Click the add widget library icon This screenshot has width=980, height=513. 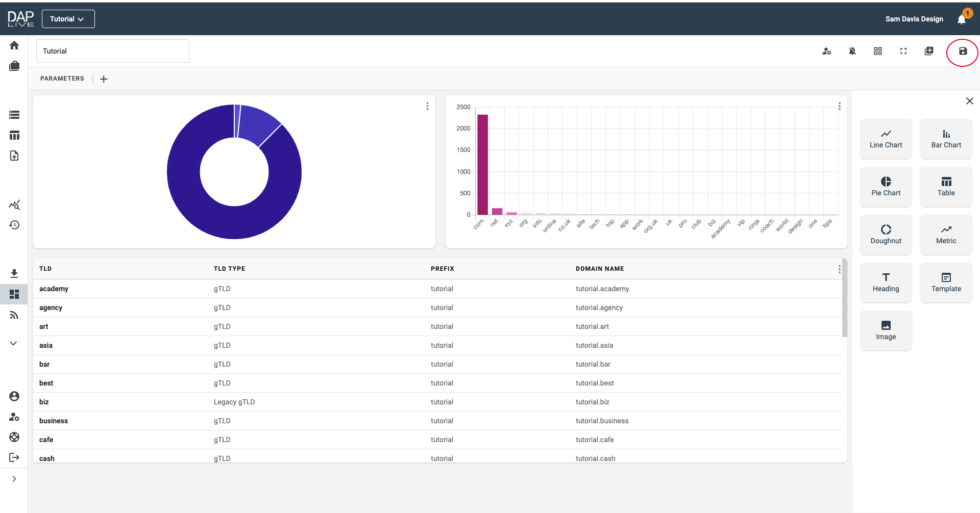(928, 52)
